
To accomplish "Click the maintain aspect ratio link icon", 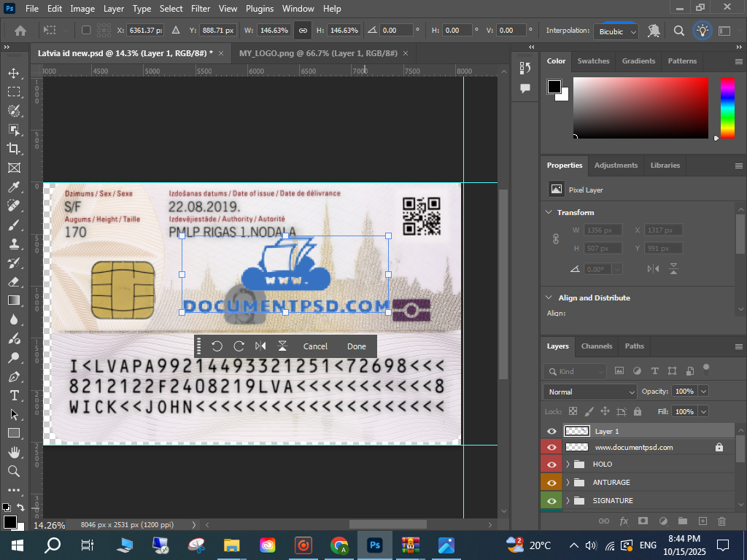I will pyautogui.click(x=303, y=31).
